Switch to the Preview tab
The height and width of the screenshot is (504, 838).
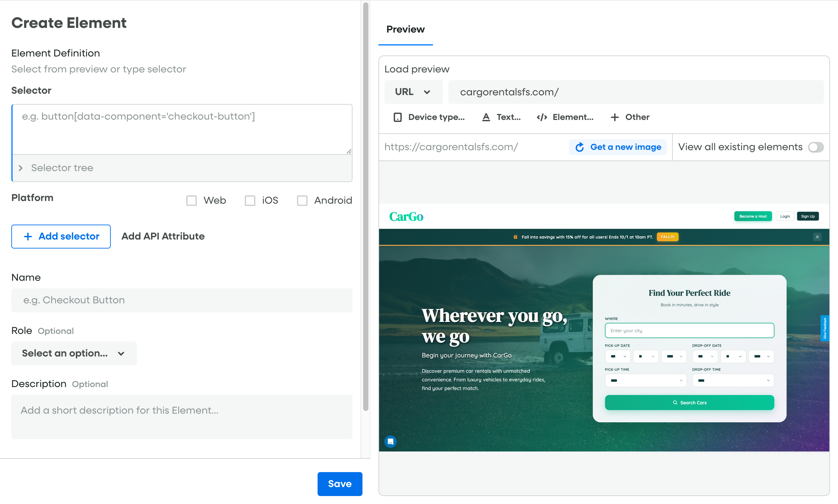pos(405,30)
